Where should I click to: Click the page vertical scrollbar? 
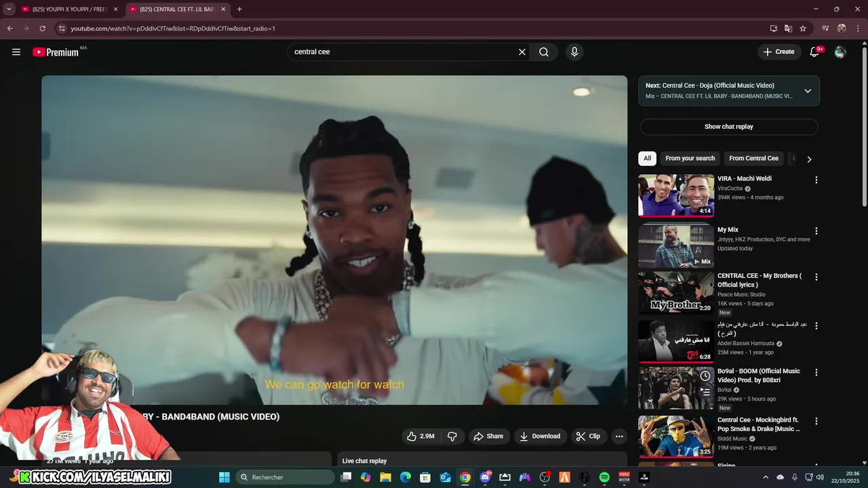click(864, 127)
